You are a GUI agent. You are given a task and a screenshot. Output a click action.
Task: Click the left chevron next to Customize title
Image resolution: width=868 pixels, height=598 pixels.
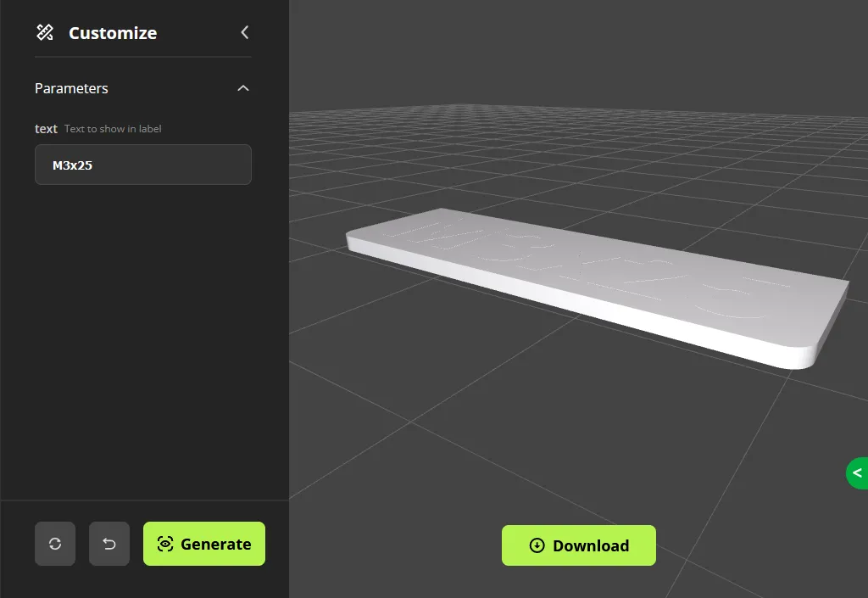coord(244,32)
